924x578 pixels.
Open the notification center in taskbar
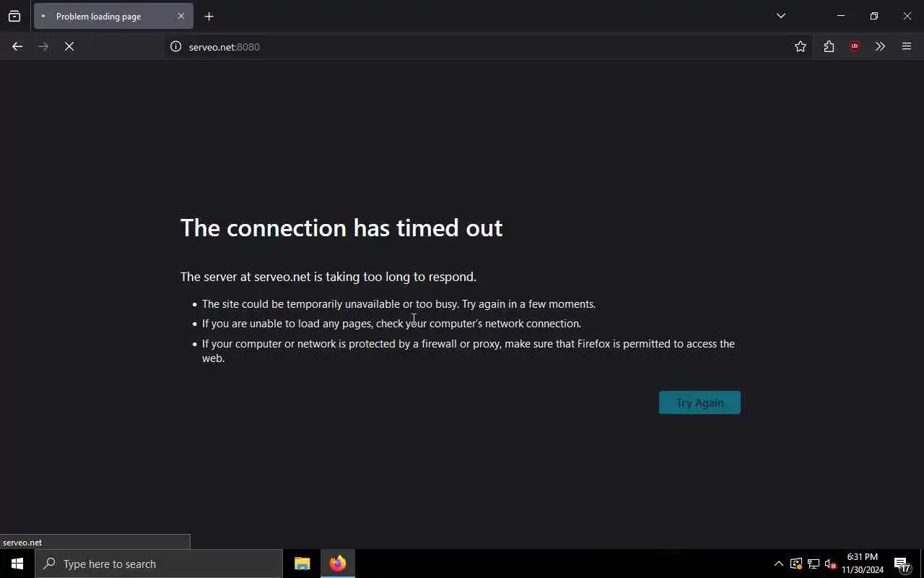click(x=902, y=564)
